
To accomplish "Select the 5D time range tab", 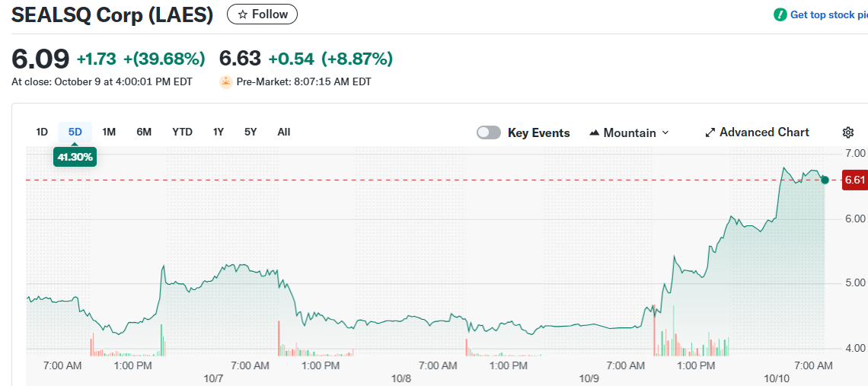I will pos(75,132).
